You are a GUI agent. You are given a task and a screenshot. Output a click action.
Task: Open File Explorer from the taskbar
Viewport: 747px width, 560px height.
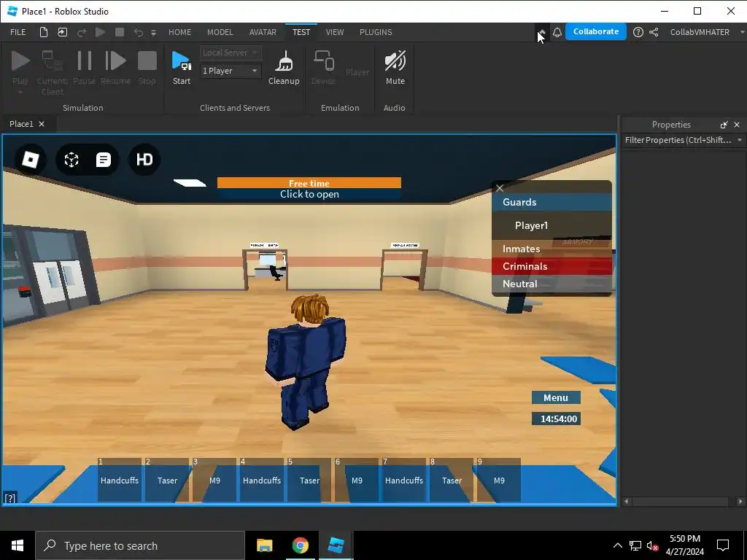coord(264,545)
